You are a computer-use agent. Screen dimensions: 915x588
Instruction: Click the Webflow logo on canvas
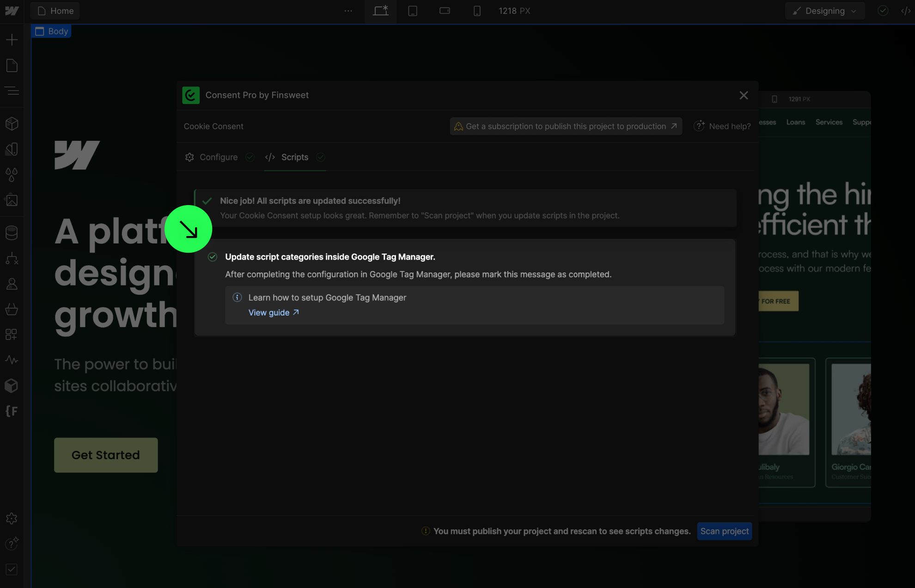(77, 155)
